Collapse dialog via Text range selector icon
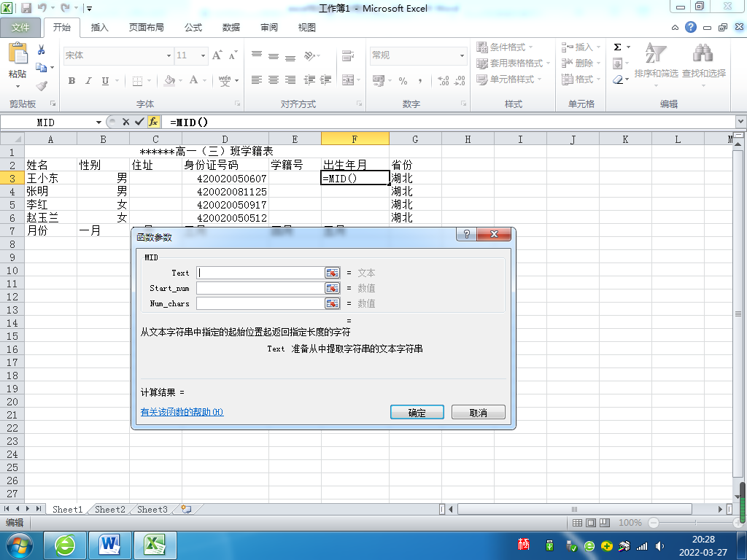747x560 pixels. pyautogui.click(x=332, y=273)
